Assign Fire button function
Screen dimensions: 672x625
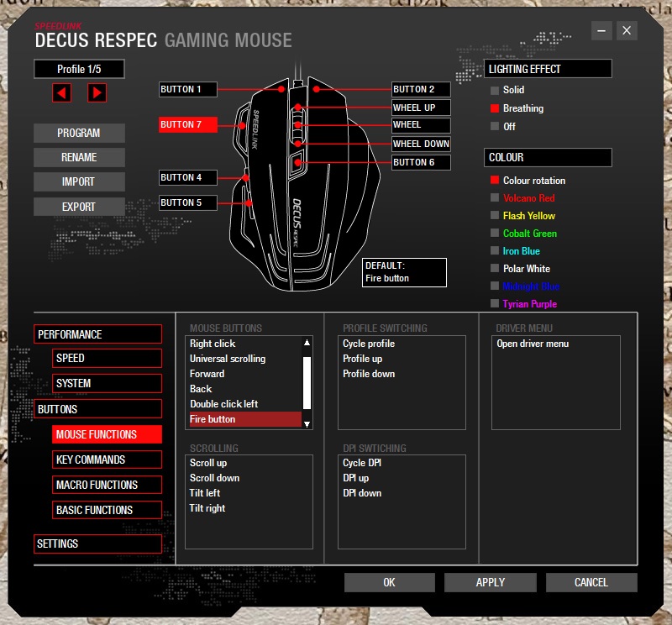pos(244,419)
